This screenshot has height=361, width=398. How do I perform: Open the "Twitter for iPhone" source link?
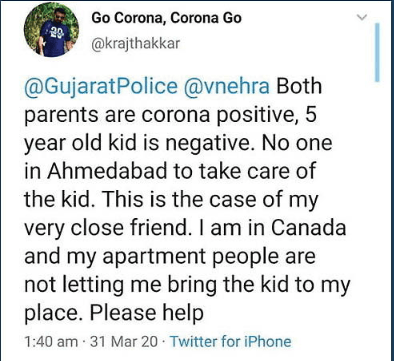point(231,342)
